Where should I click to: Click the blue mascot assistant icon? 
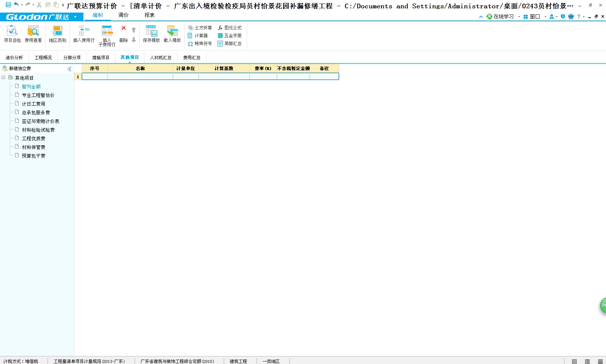[x=571, y=17]
